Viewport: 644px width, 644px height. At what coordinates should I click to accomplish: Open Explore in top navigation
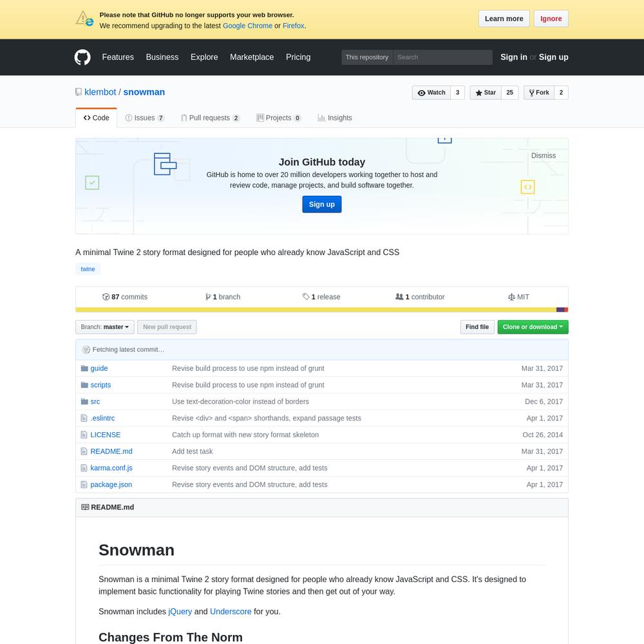pos(204,57)
